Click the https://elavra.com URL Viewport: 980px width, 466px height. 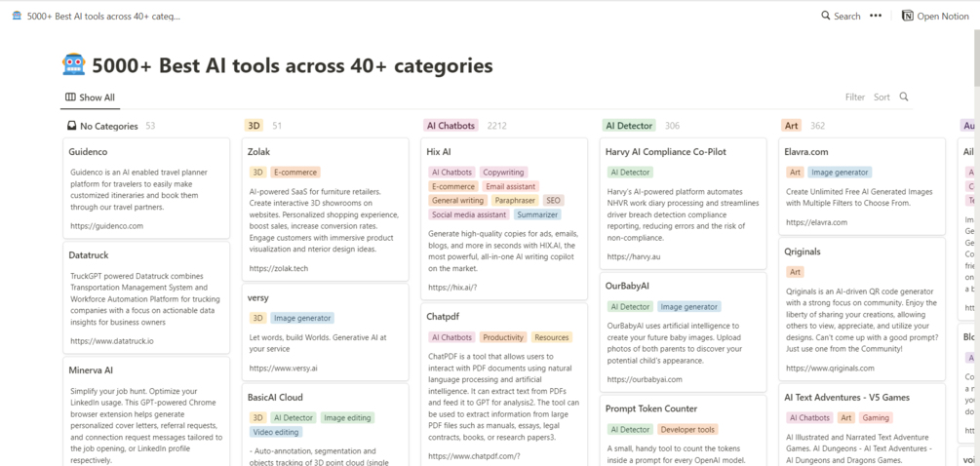(817, 222)
